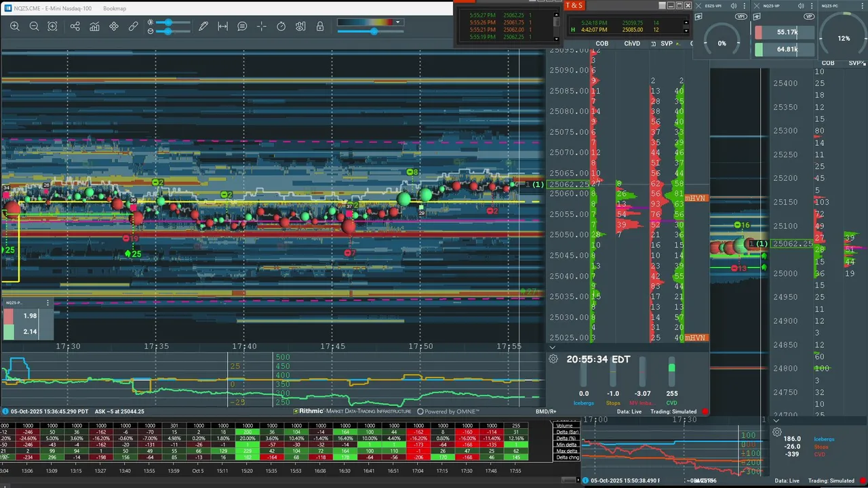Click the mHVN label near 25059

click(695, 198)
